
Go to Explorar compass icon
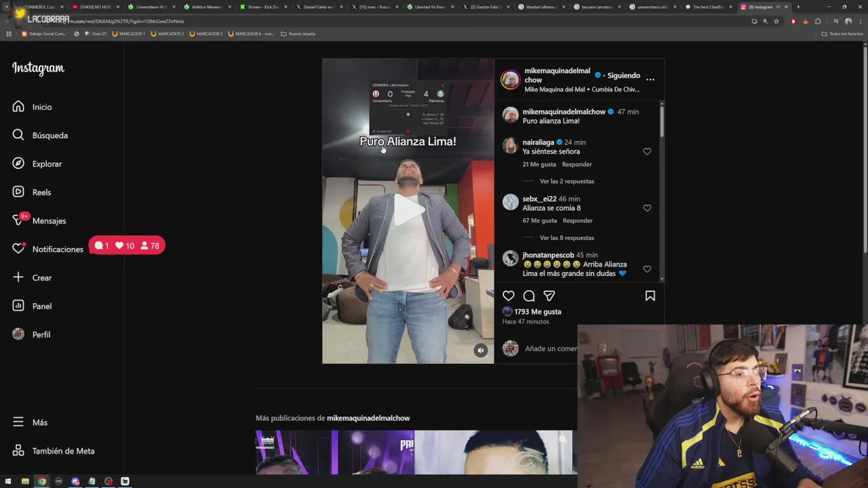pos(18,163)
